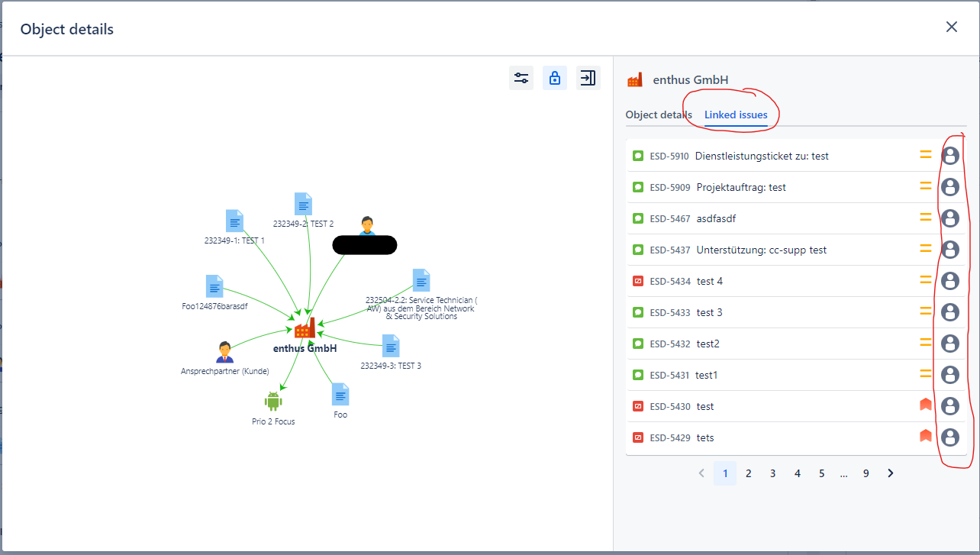Go to page 4 of linked issues

[797, 473]
